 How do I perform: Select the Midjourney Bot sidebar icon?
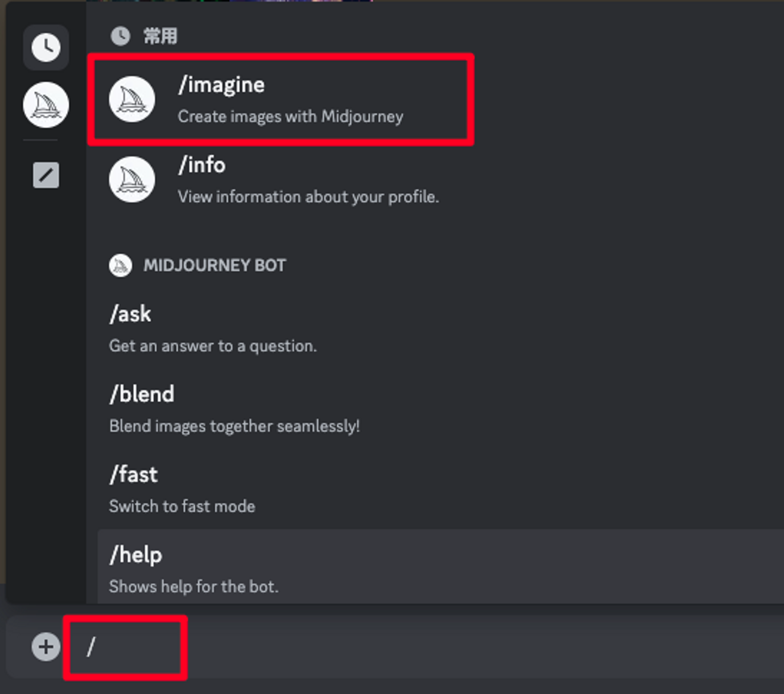[x=46, y=105]
